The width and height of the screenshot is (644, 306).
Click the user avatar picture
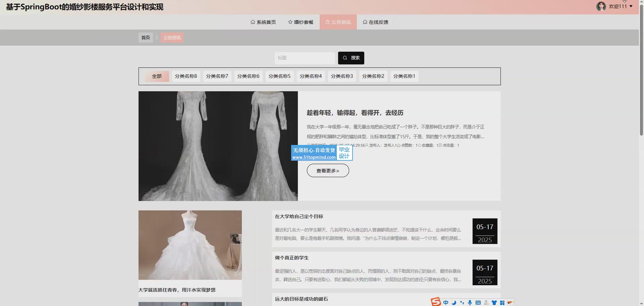coord(601,6)
